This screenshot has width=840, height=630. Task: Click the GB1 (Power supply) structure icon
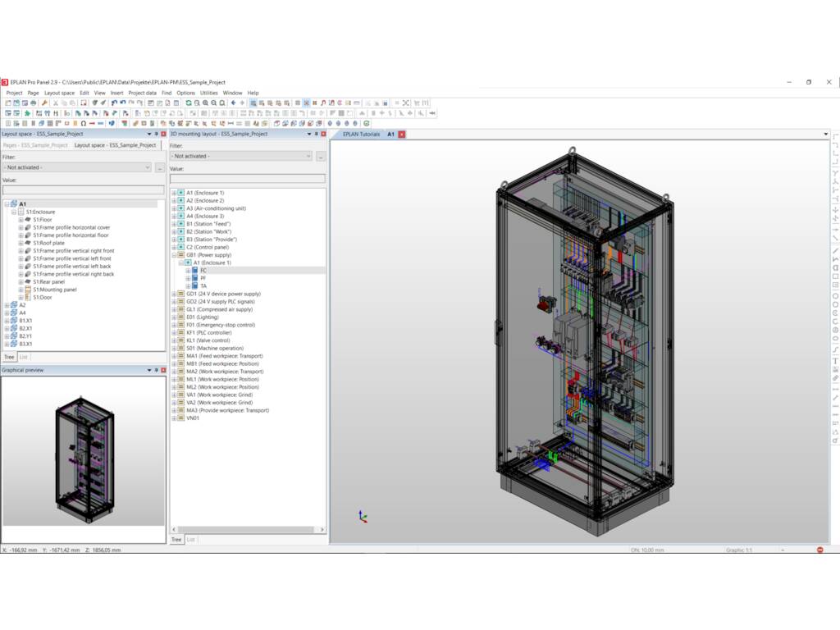[181, 255]
